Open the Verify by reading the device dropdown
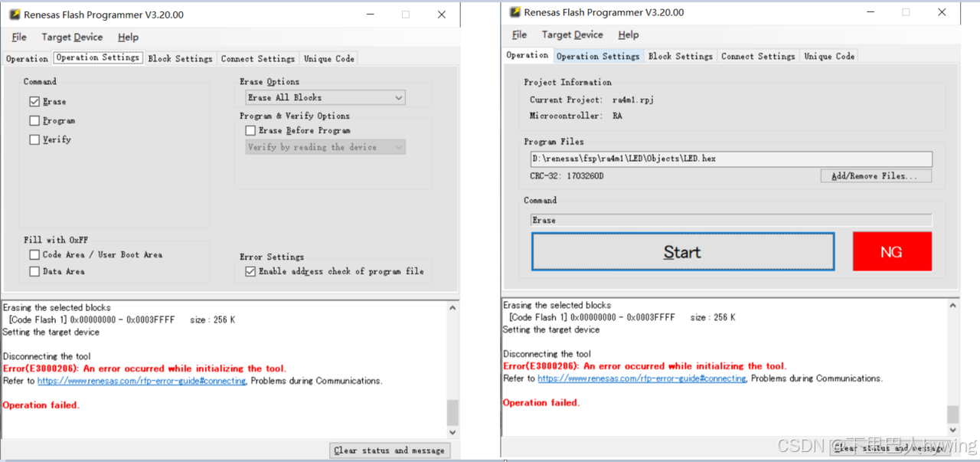The height and width of the screenshot is (462, 980). pyautogui.click(x=325, y=147)
